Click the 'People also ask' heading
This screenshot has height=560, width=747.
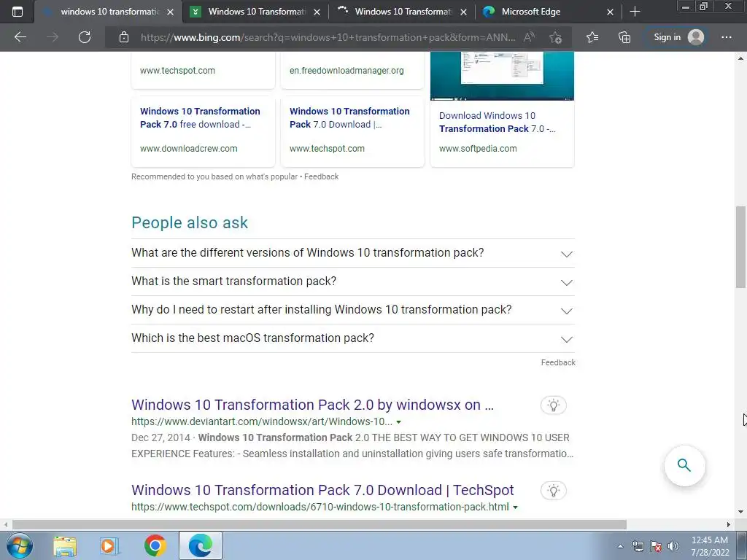click(x=190, y=223)
